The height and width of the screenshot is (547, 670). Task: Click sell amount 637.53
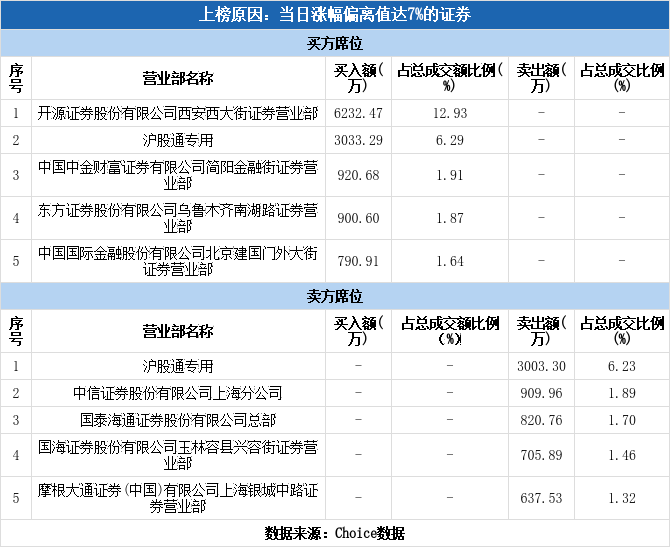[x=541, y=498]
